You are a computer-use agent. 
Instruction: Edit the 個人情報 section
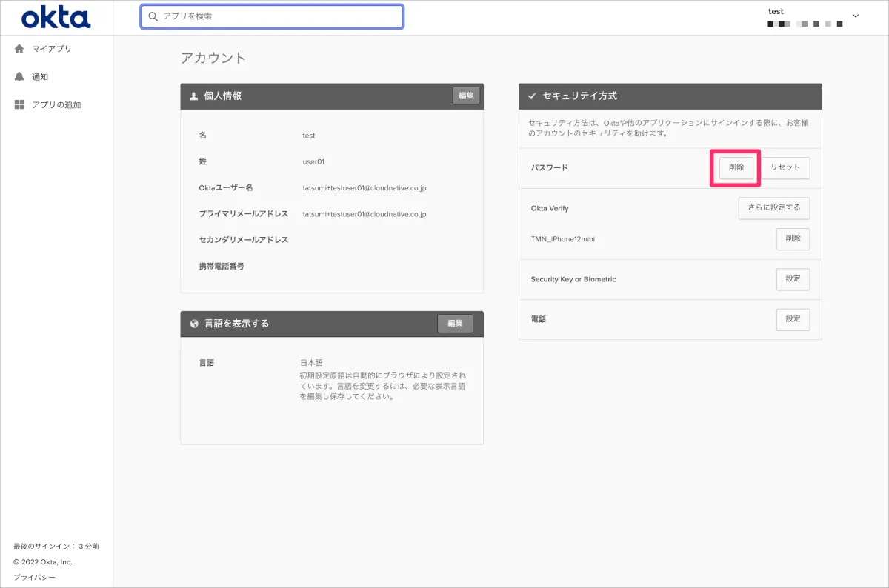click(466, 96)
